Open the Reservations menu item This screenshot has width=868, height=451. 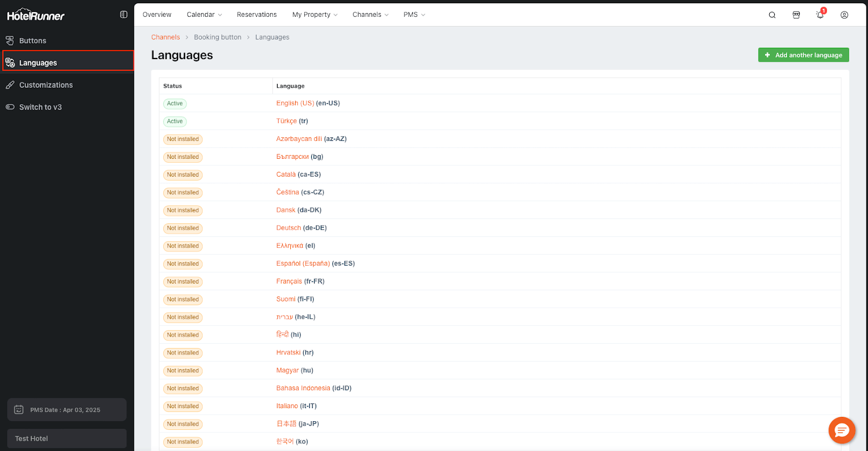257,15
